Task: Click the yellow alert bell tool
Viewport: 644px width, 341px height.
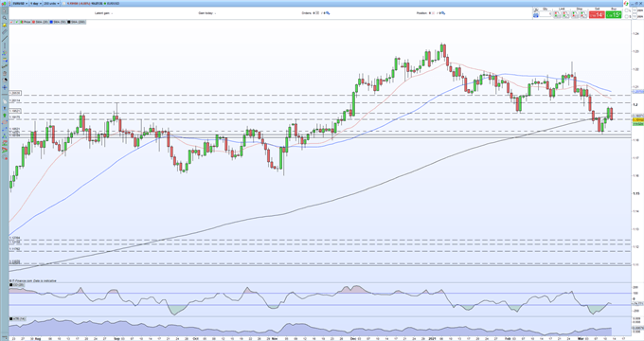Action: (x=5, y=25)
